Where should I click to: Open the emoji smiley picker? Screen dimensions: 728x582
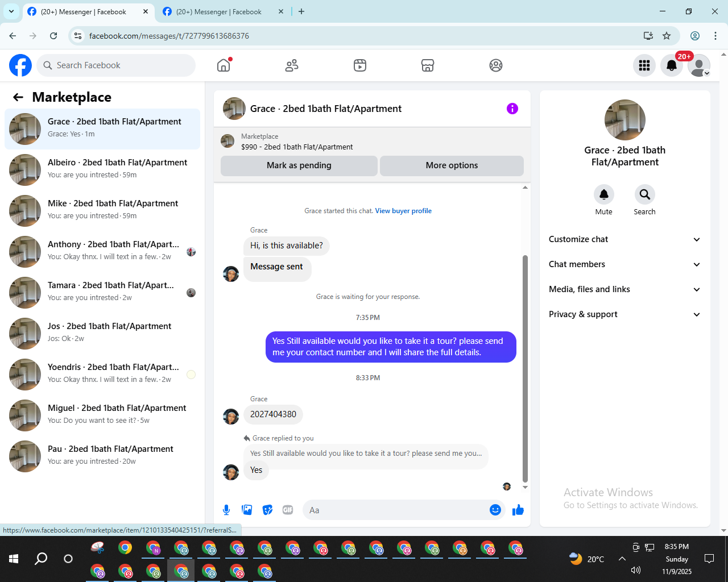[x=495, y=510]
